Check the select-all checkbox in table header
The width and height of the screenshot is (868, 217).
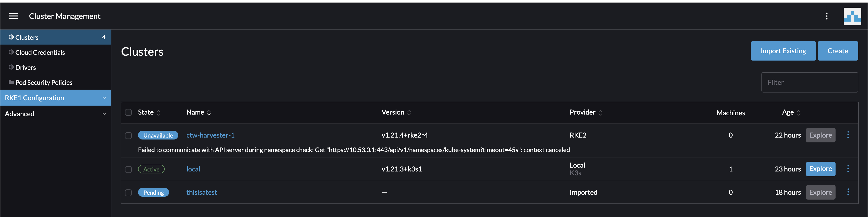point(128,113)
